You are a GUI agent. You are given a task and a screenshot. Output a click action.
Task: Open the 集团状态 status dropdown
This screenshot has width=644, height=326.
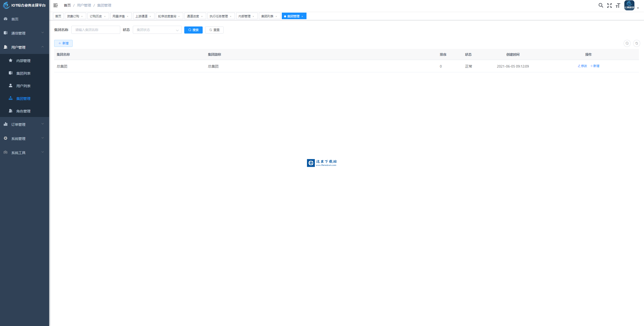click(157, 30)
